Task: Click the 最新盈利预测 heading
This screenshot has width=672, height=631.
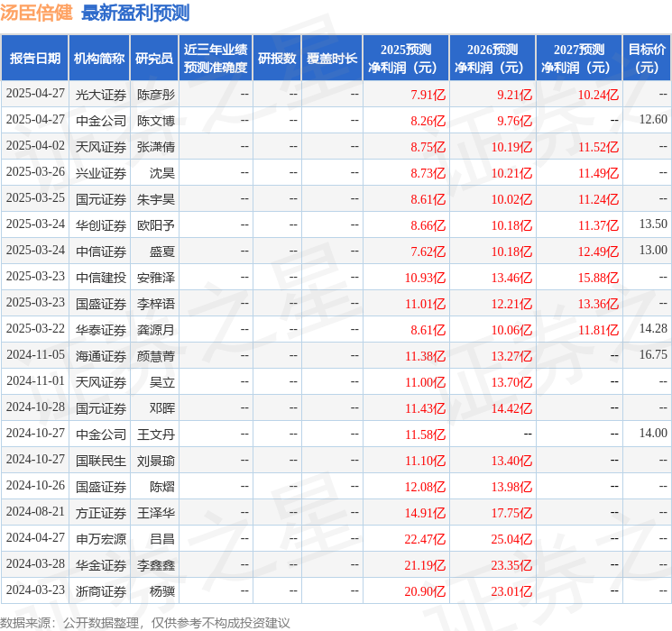Action: (135, 13)
